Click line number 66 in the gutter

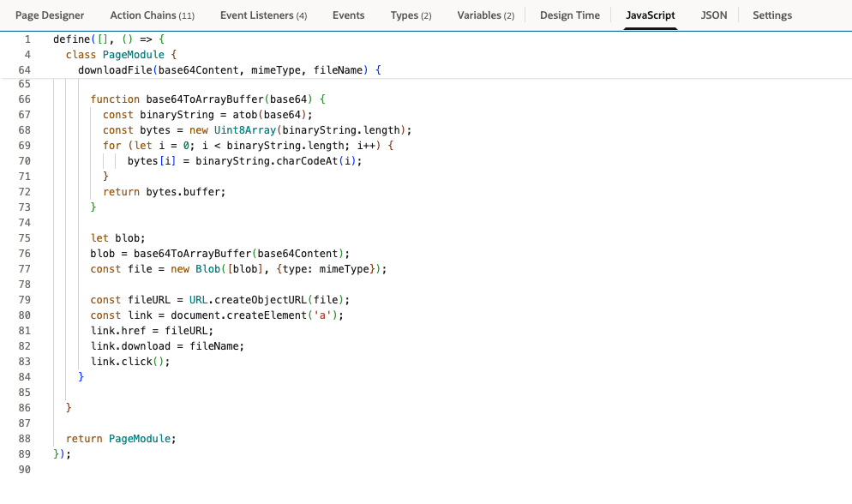pyautogui.click(x=24, y=99)
